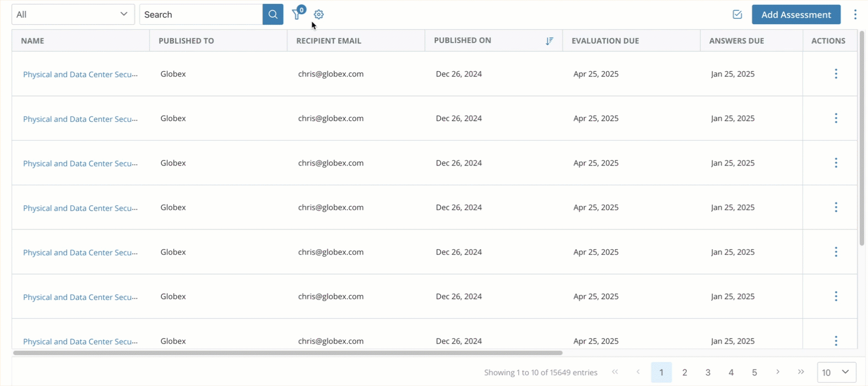Jump to last page arrow
Screen dimensions: 868x386
pyautogui.click(x=801, y=372)
